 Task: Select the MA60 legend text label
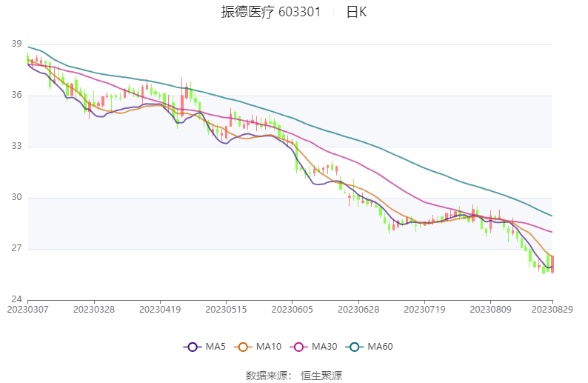(x=380, y=347)
